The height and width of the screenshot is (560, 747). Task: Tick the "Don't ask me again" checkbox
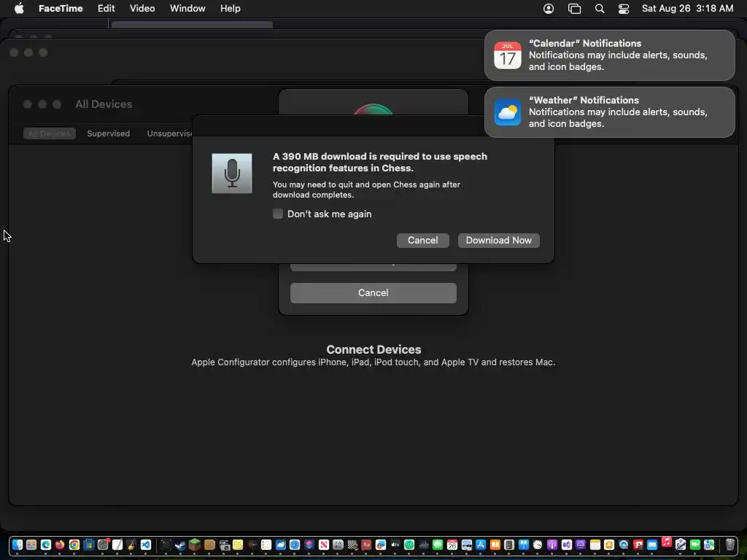(x=278, y=214)
